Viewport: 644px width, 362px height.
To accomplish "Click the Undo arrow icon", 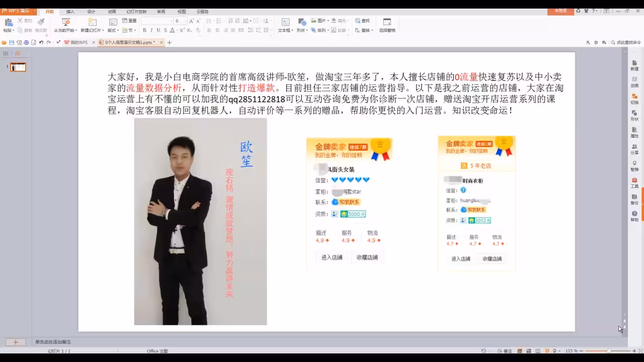I will (41, 43).
